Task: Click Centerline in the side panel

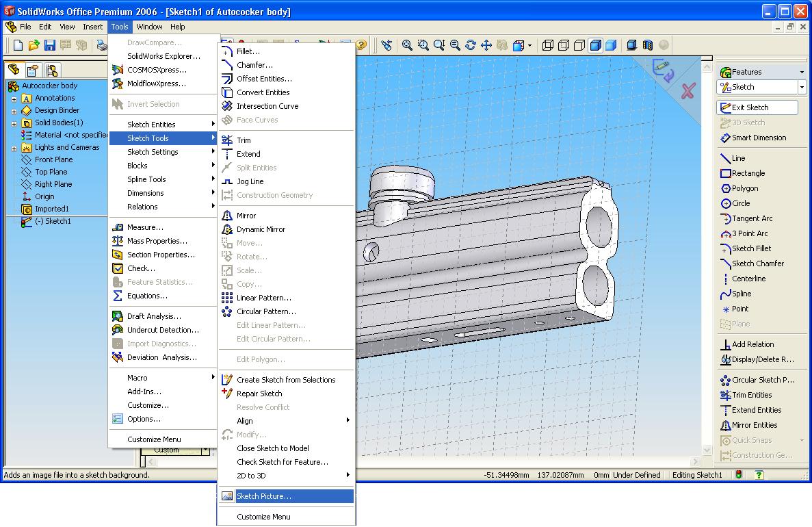Action: click(x=743, y=279)
